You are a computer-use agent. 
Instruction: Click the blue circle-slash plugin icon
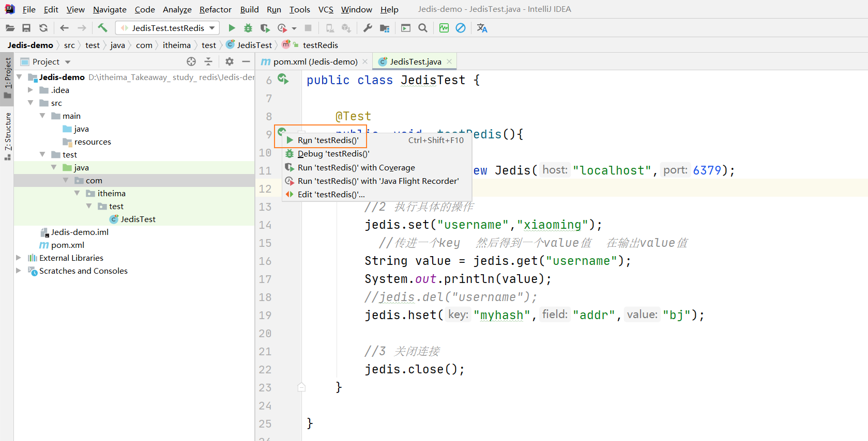(x=461, y=28)
